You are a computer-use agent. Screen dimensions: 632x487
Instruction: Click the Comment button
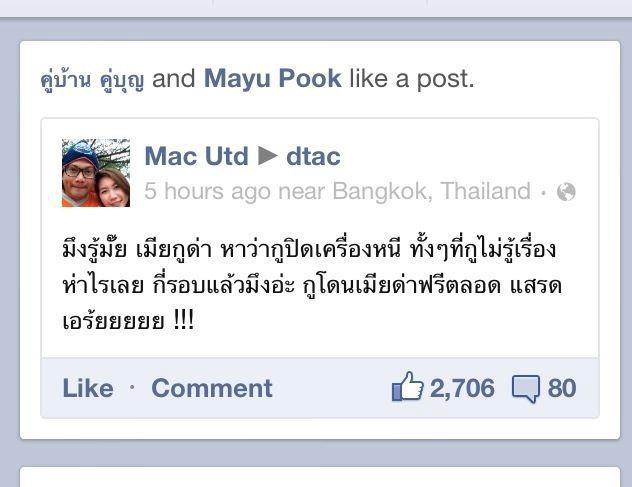(212, 388)
